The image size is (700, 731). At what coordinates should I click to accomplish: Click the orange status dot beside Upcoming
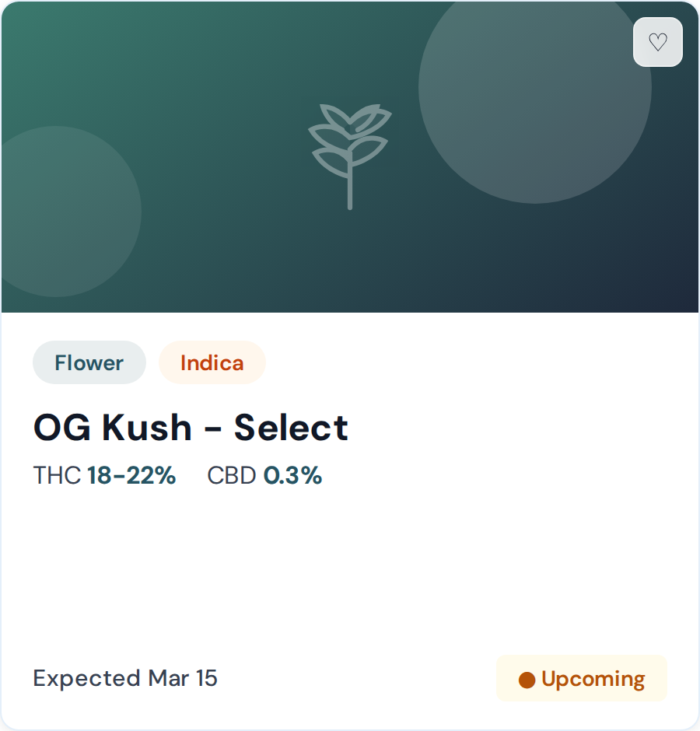[527, 680]
